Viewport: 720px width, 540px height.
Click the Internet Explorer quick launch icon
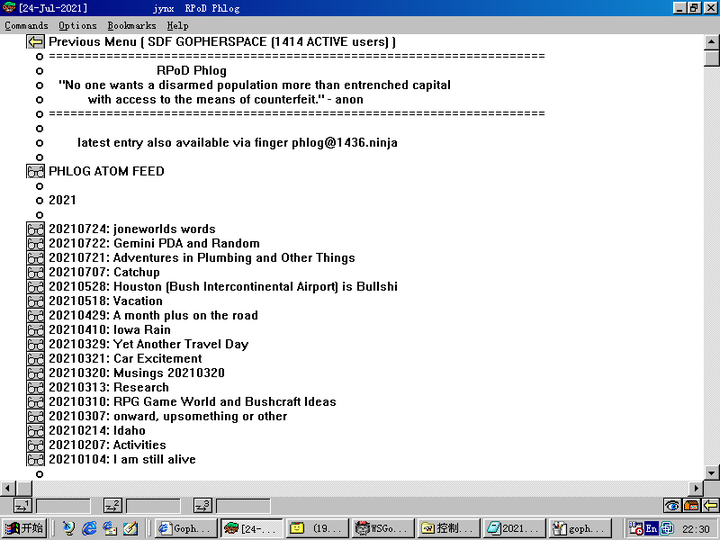89,528
